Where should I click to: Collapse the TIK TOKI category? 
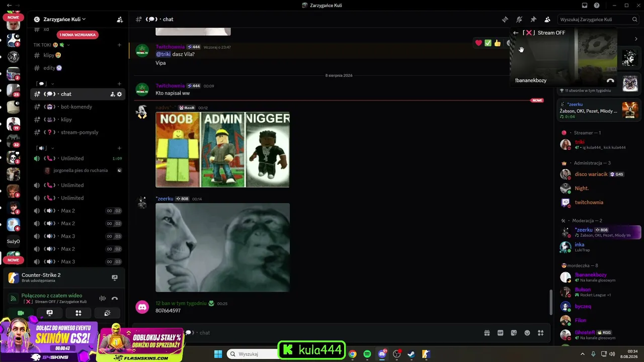(x=52, y=45)
